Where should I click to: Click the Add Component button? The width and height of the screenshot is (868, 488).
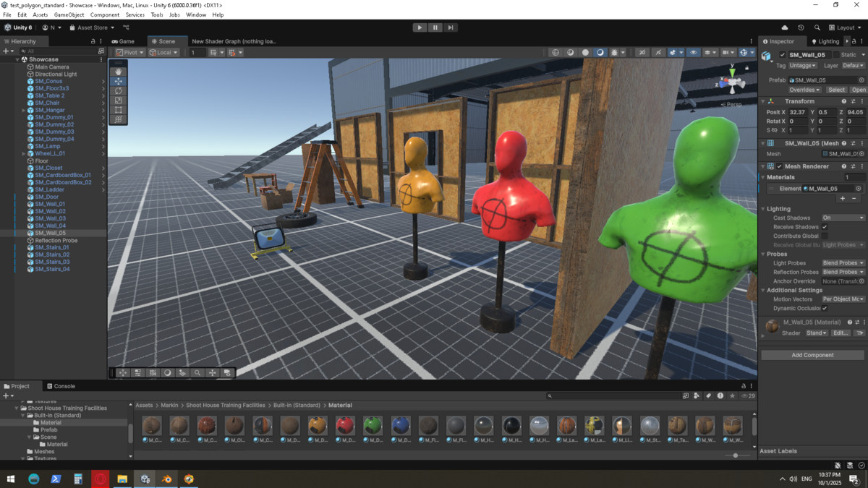coord(812,355)
